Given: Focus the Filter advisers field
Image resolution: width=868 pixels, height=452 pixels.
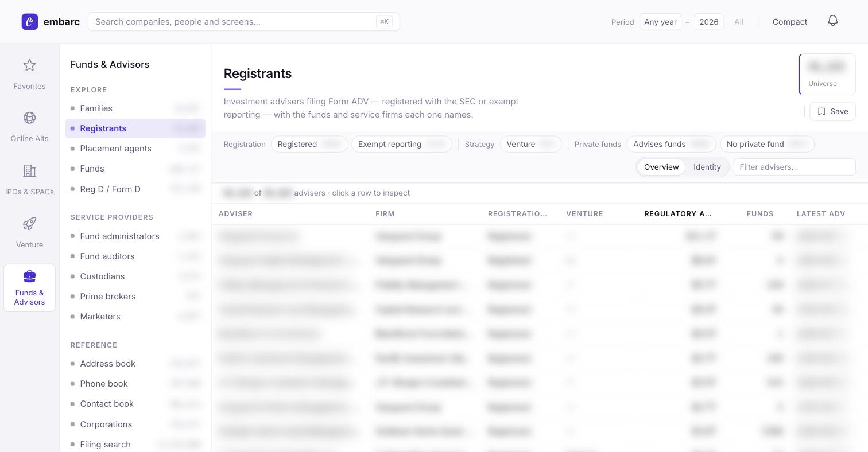Looking at the screenshot, I should pos(795,167).
